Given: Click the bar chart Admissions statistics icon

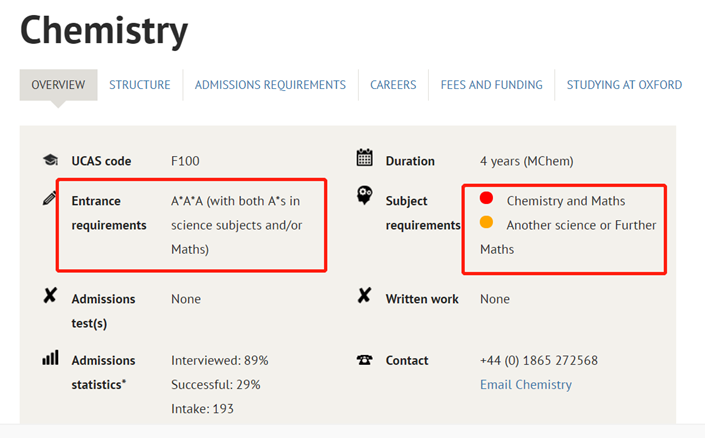Looking at the screenshot, I should pyautogui.click(x=50, y=358).
